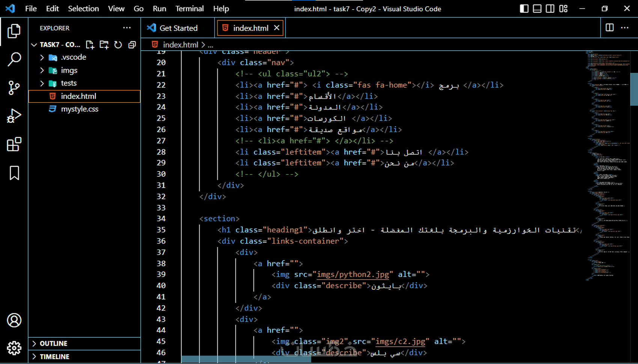Refresh the explorer file tree

[x=118, y=45]
